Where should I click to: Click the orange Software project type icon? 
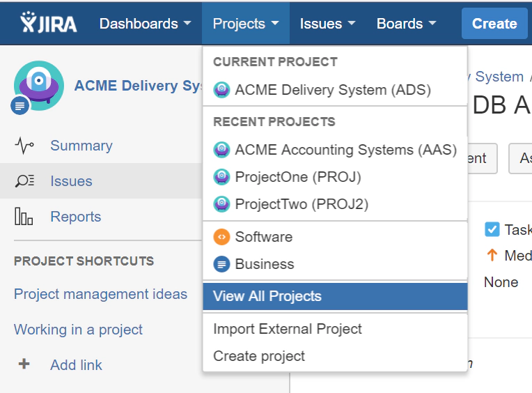(x=221, y=237)
